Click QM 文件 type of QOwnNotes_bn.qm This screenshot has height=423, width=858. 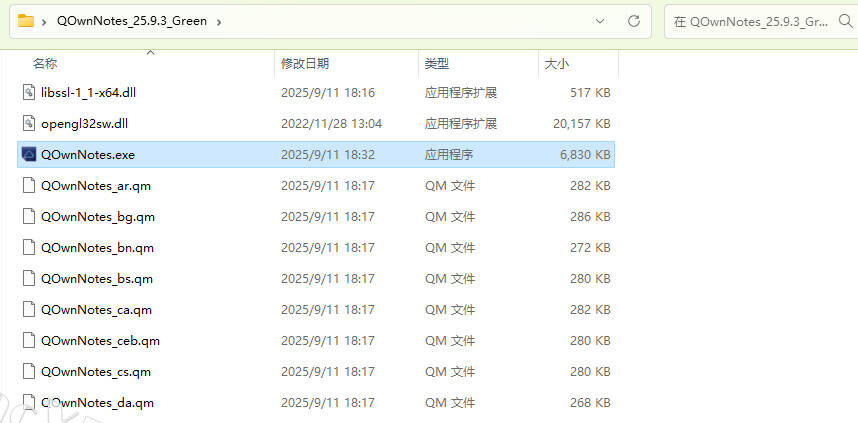(x=450, y=248)
